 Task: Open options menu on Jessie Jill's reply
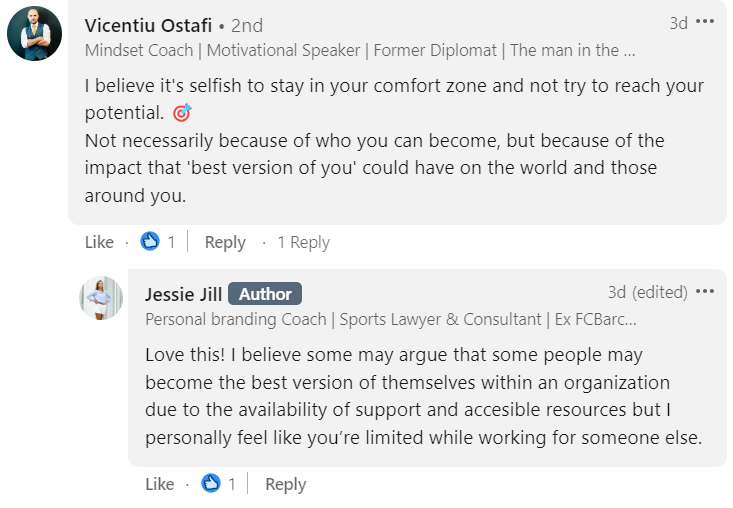(706, 292)
